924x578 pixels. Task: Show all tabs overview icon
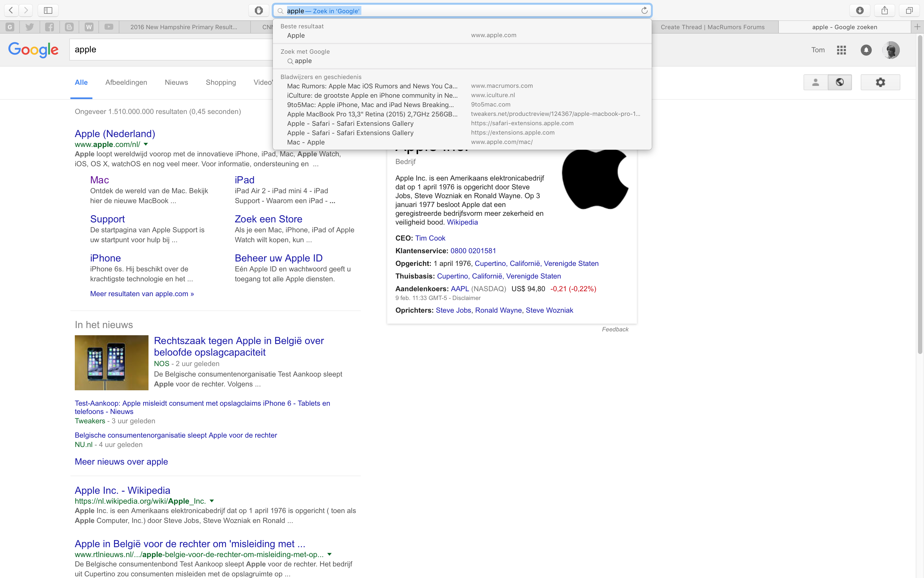coord(909,10)
